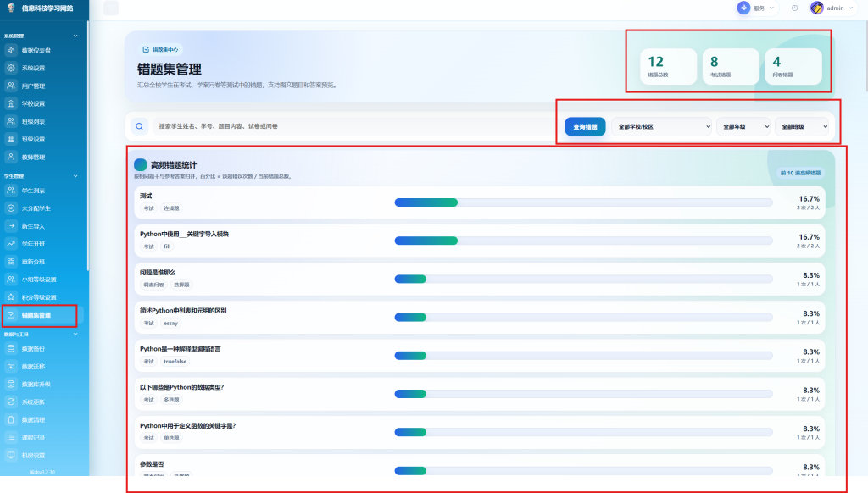The height and width of the screenshot is (493, 868).
Task: Click the 系统设置 gear icon
Action: pyautogui.click(x=11, y=68)
